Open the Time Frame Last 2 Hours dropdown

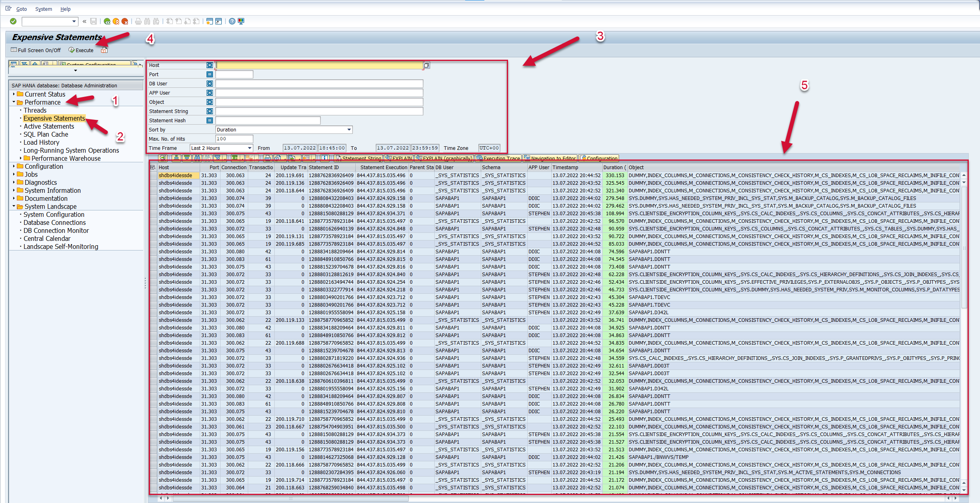(x=249, y=148)
